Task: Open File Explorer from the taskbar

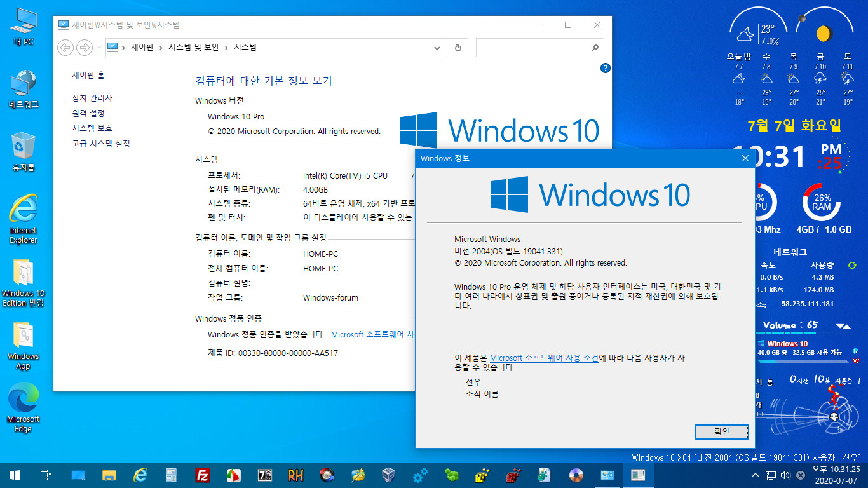Action: (109, 475)
